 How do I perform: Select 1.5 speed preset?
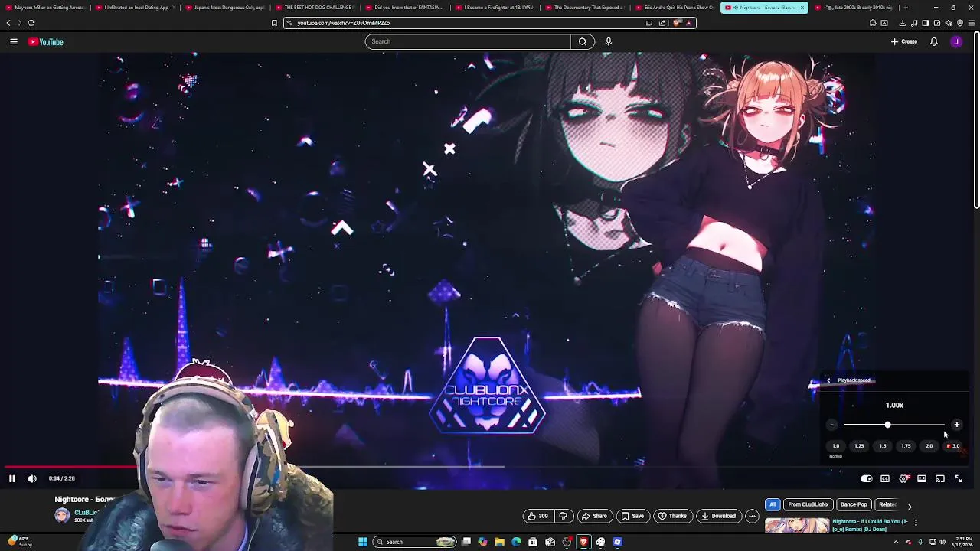(x=883, y=446)
